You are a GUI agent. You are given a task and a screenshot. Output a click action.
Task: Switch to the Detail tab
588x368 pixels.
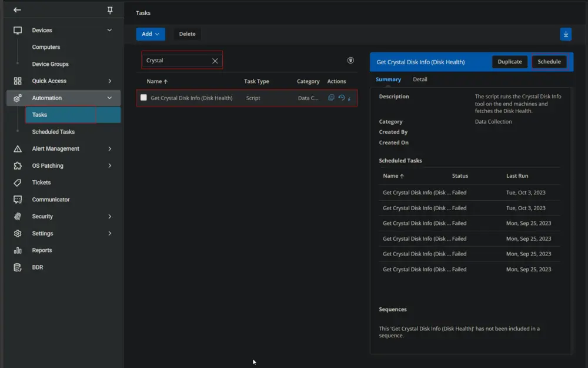coord(420,79)
